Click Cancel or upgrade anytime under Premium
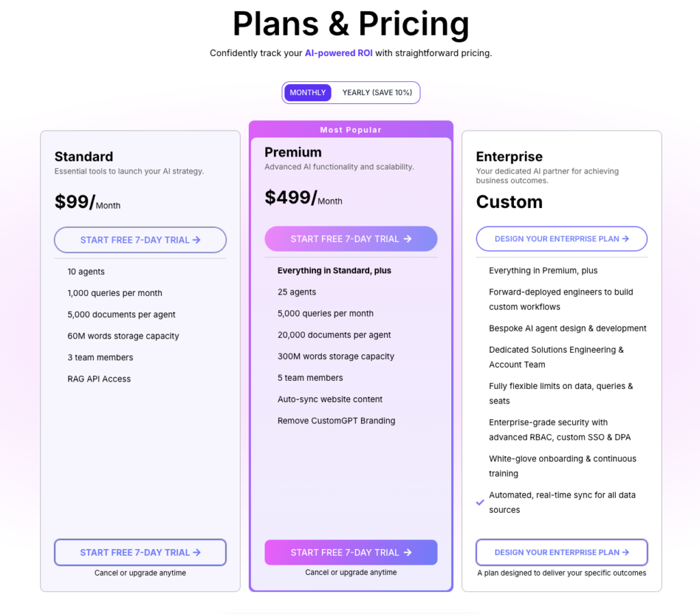700x614 pixels. pyautogui.click(x=351, y=572)
